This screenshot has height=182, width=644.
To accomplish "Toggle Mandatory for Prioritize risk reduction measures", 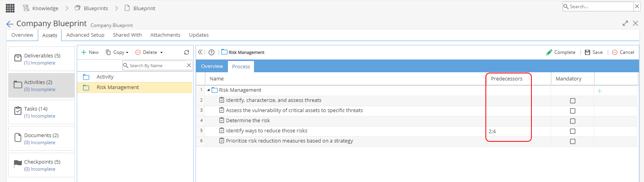I will pos(573,141).
